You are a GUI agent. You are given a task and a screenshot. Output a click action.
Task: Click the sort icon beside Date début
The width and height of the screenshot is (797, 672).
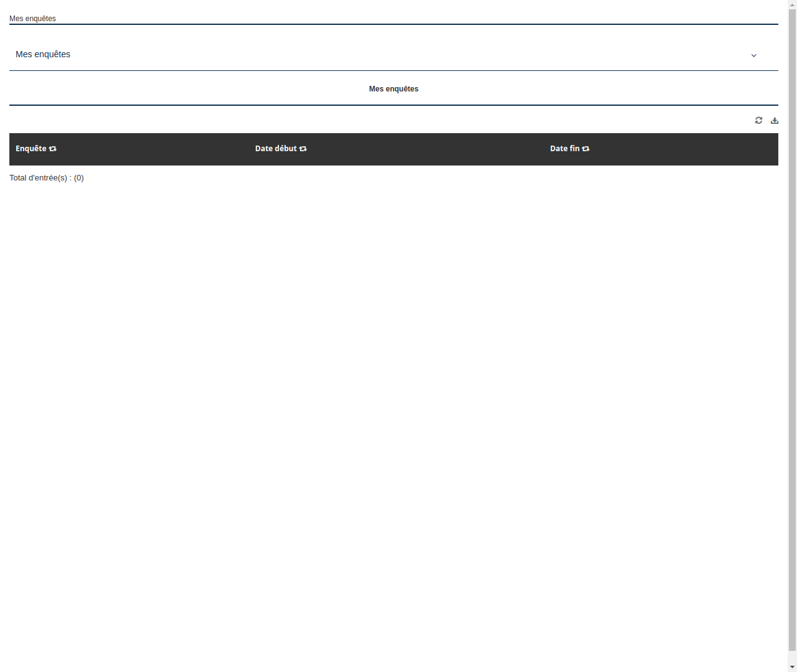(303, 149)
